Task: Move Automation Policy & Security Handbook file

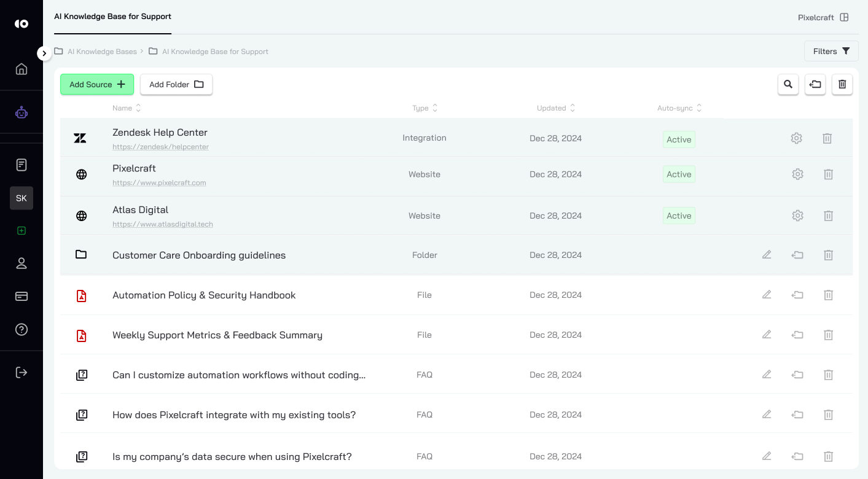Action: (797, 295)
